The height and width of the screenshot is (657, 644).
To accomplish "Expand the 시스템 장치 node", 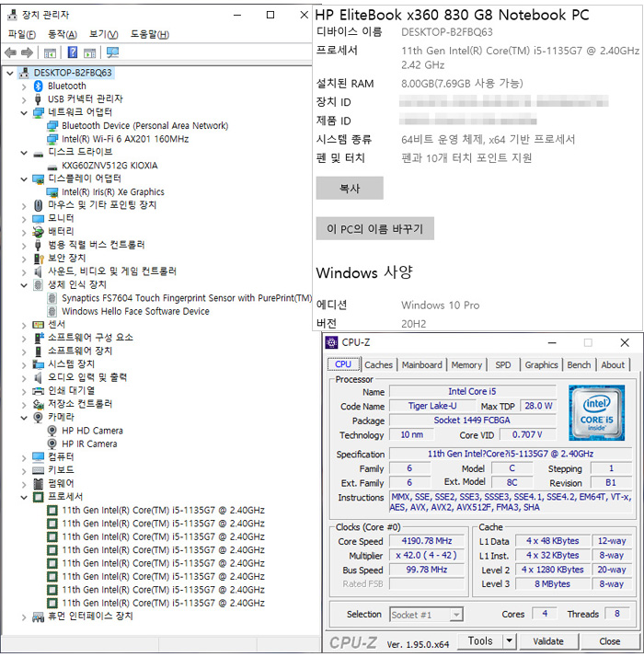I will (x=24, y=365).
